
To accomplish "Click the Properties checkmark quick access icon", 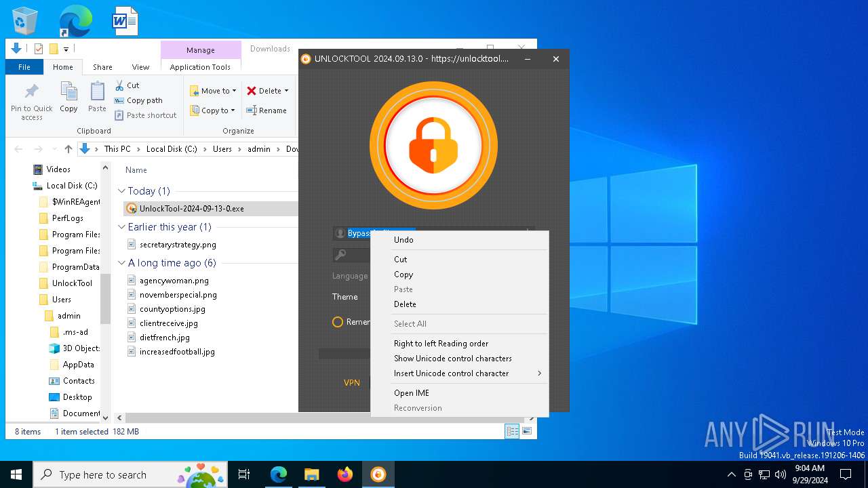I will point(38,49).
